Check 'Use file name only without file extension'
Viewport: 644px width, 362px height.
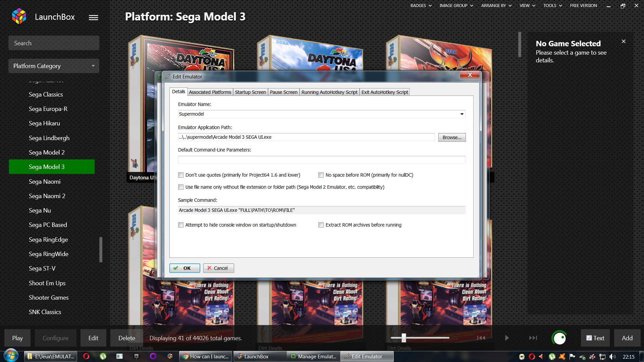[181, 187]
